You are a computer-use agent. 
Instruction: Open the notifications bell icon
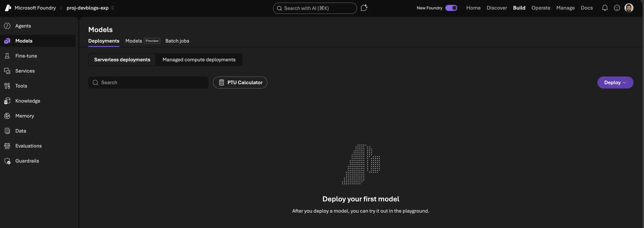pos(605,8)
